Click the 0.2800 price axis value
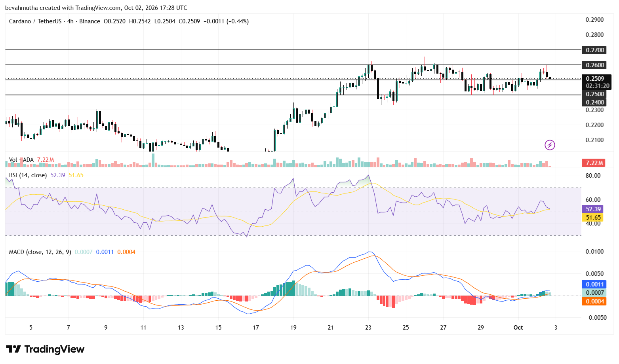This screenshot has height=364, width=619. pos(595,35)
